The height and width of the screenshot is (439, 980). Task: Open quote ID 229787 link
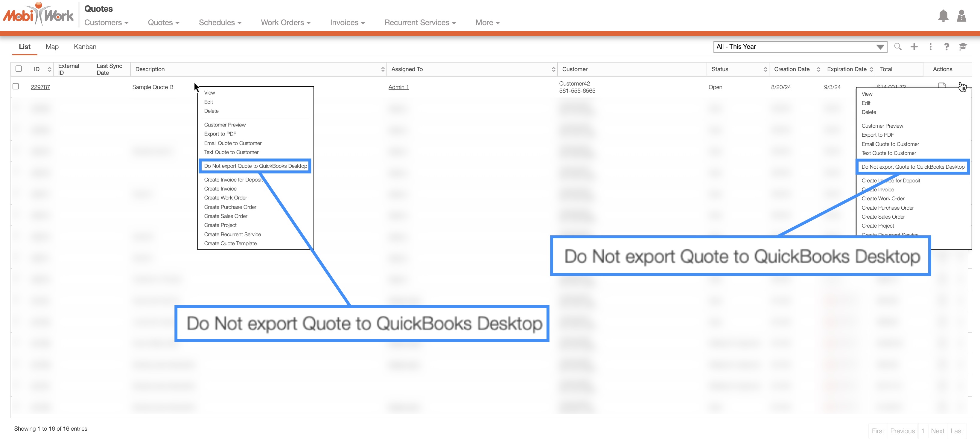coord(40,87)
